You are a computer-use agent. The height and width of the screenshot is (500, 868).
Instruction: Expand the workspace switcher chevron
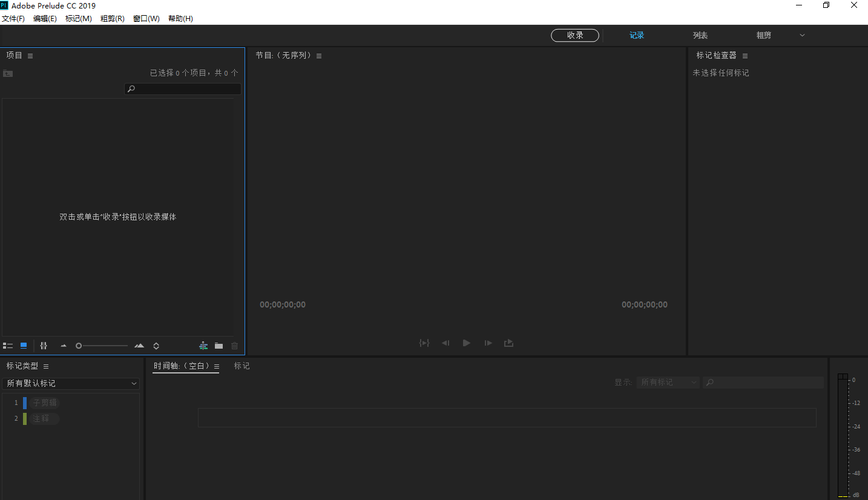[x=801, y=35]
